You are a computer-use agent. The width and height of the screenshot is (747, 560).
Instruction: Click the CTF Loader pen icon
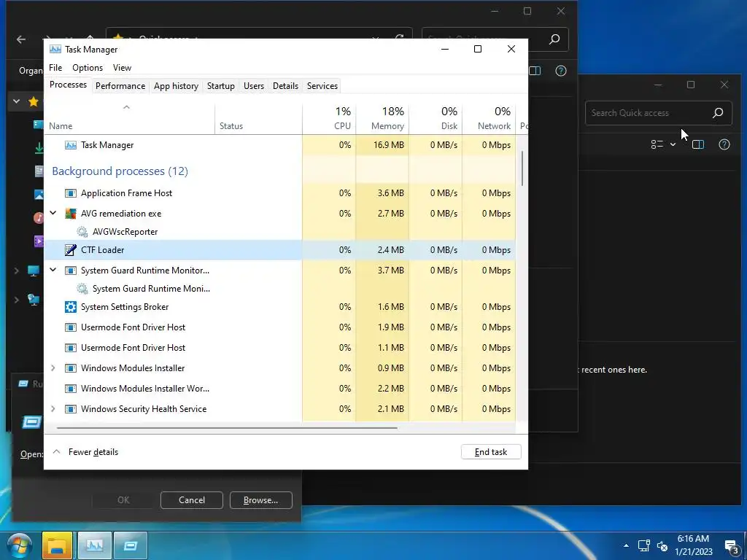pyautogui.click(x=71, y=250)
